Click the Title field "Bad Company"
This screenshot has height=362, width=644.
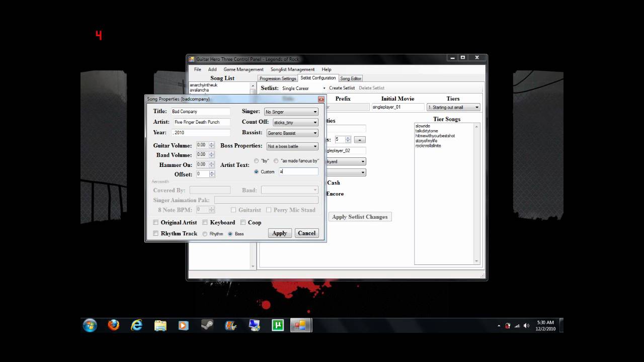(x=200, y=112)
